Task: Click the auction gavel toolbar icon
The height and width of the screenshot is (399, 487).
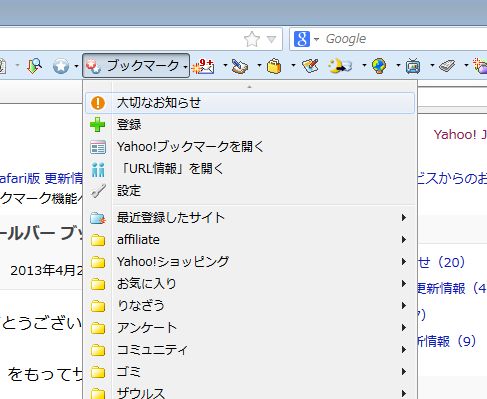Action: (x=239, y=66)
